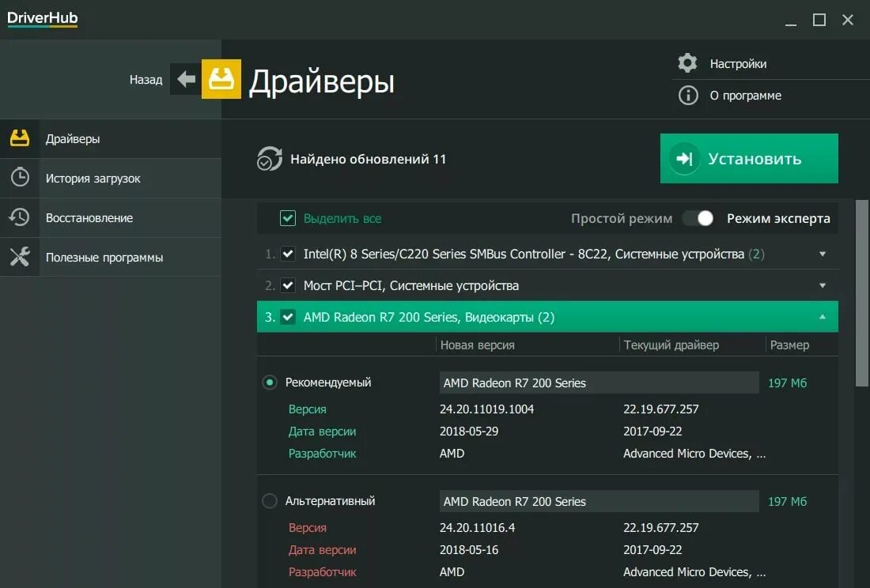Select Рекомендуемый driver radio button

coord(270,383)
